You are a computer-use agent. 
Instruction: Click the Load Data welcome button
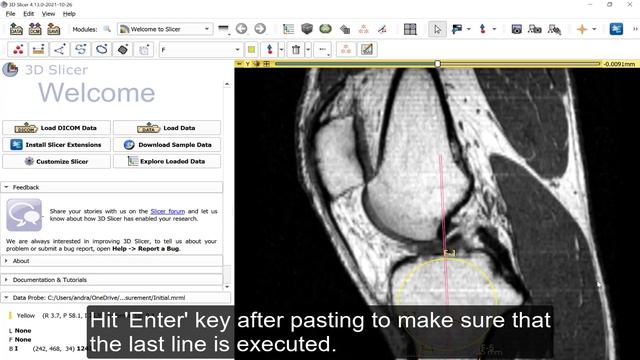[167, 128]
